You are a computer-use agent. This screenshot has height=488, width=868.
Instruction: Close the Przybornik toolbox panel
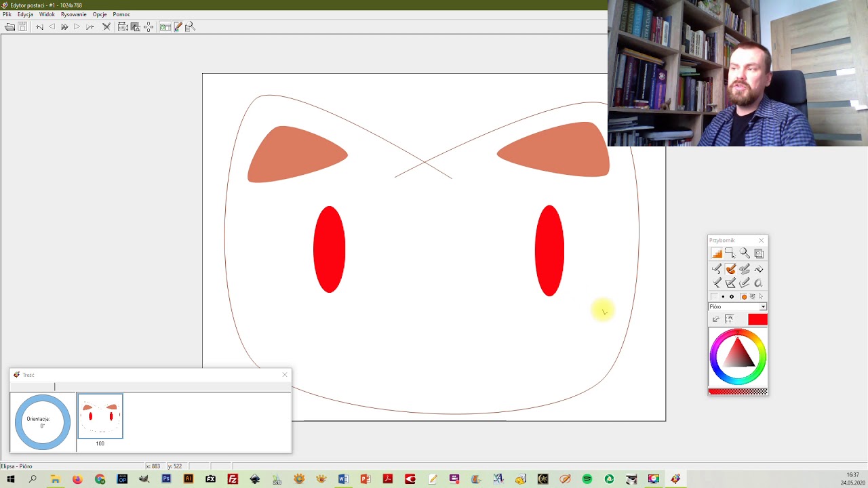pyautogui.click(x=762, y=240)
